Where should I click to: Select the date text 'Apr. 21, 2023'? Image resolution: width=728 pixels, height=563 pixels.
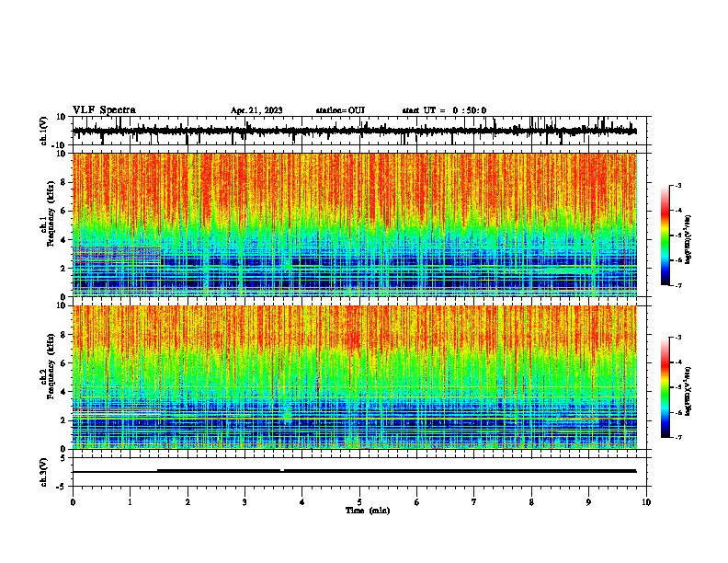click(x=256, y=110)
